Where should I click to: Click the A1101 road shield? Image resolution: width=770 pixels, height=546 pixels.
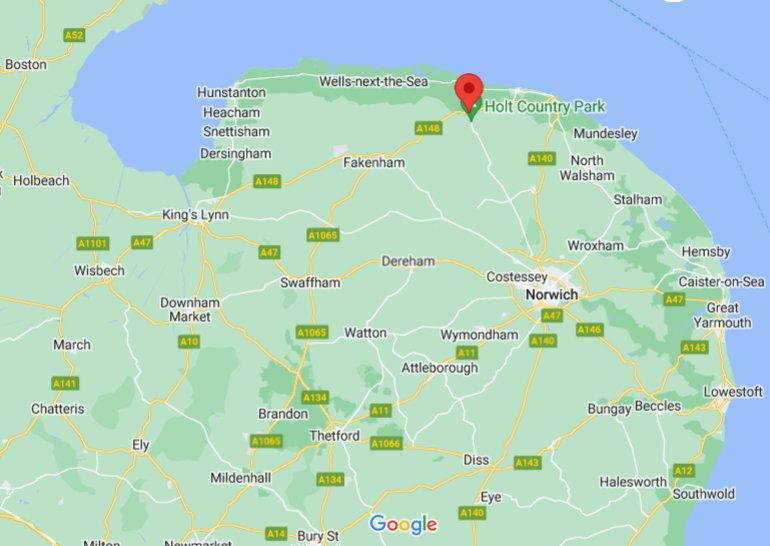point(93,244)
